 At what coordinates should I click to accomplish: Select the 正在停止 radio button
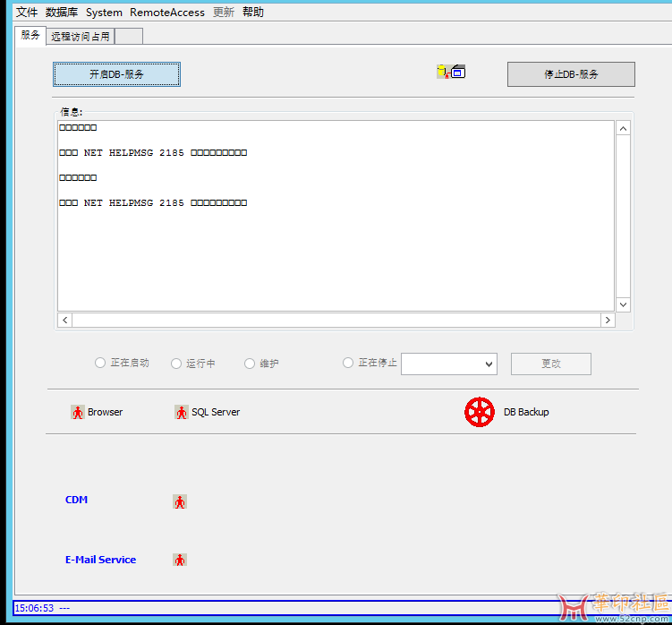coord(348,363)
